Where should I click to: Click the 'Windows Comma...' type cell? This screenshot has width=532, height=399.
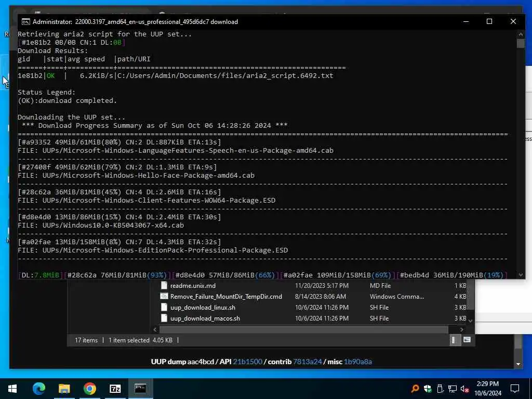pos(396,297)
